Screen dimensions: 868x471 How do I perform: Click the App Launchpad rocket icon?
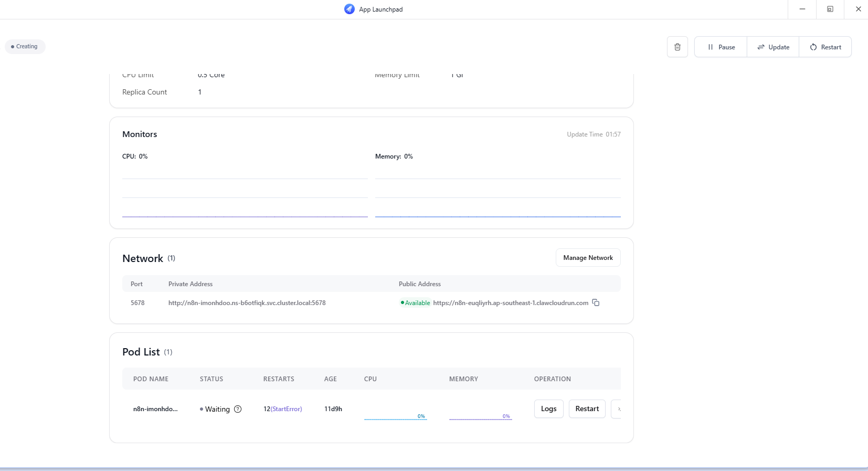[350, 9]
